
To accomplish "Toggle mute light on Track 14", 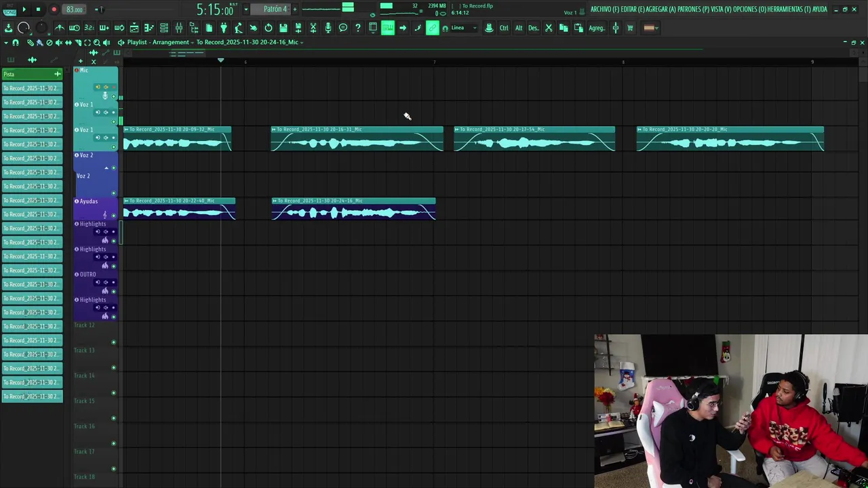I will (x=113, y=393).
